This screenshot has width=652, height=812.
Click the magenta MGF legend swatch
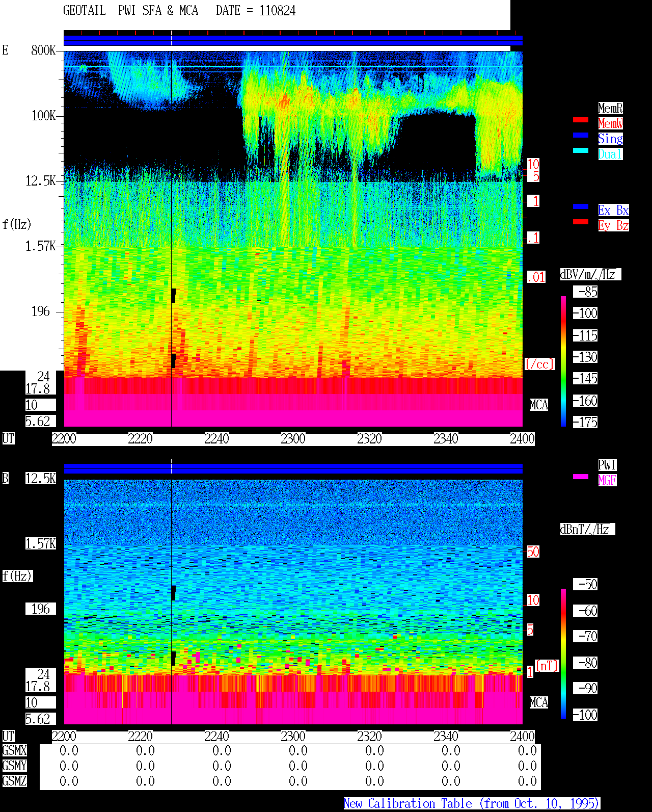click(581, 477)
